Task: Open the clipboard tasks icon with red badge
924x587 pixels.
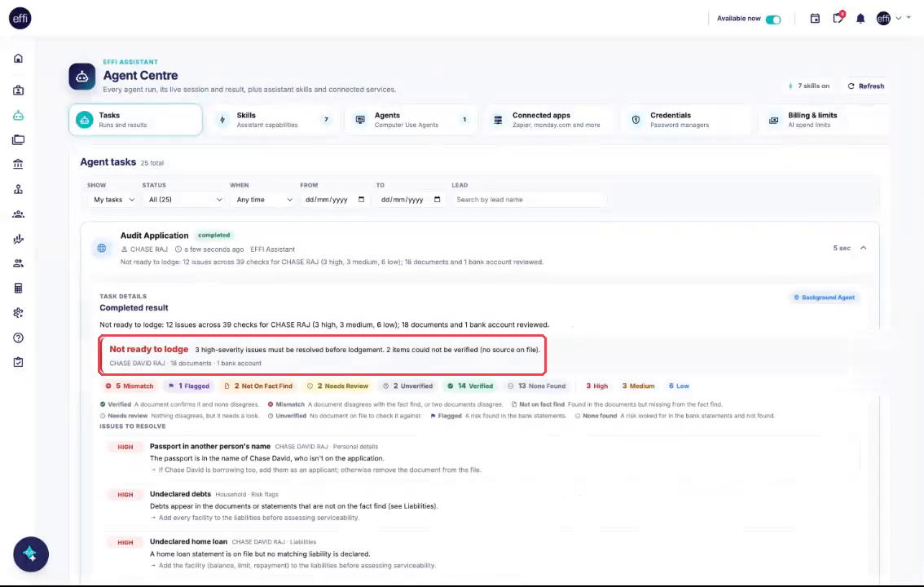Action: pyautogui.click(x=838, y=18)
